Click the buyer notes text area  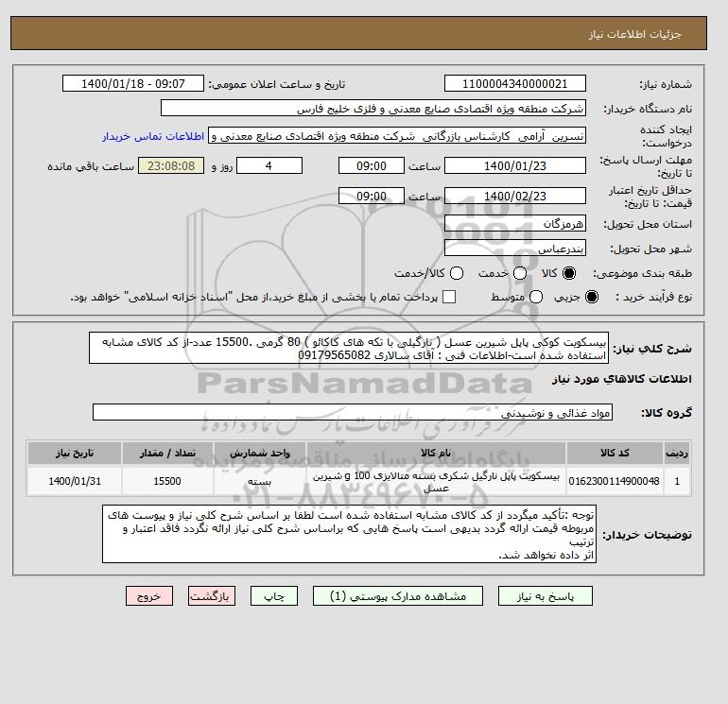349,535
